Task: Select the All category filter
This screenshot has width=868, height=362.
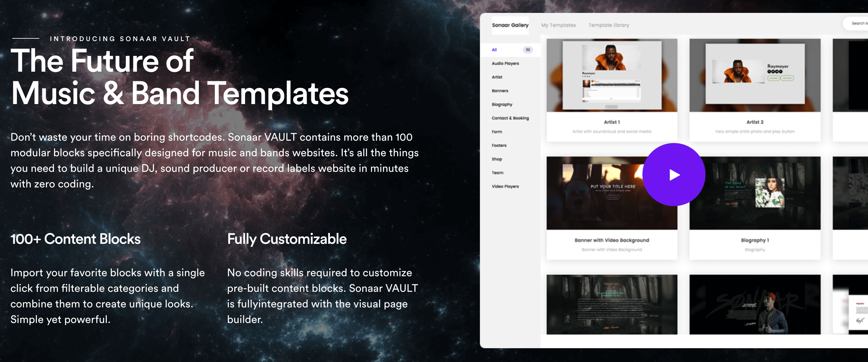Action: pyautogui.click(x=510, y=50)
